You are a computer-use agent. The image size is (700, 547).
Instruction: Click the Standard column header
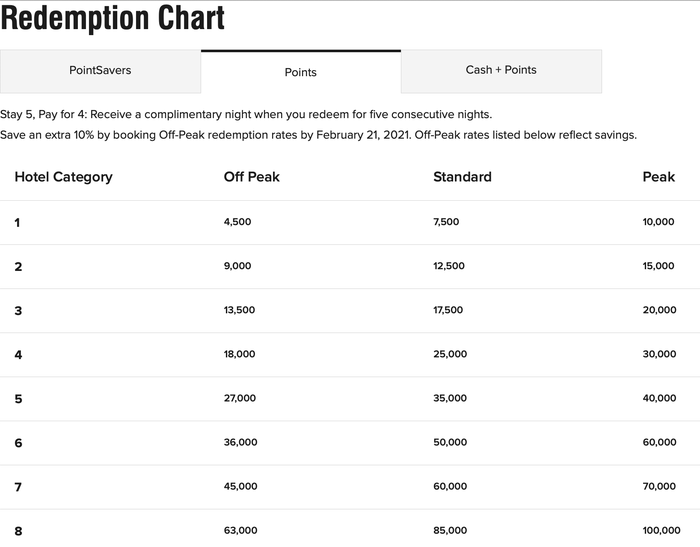[462, 177]
